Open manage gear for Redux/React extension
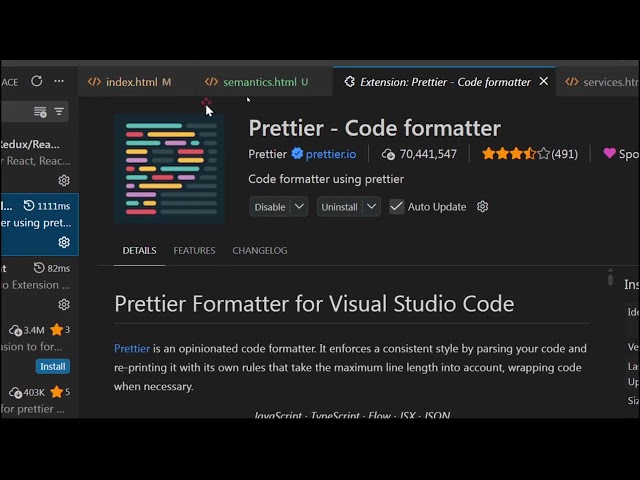 (x=64, y=180)
